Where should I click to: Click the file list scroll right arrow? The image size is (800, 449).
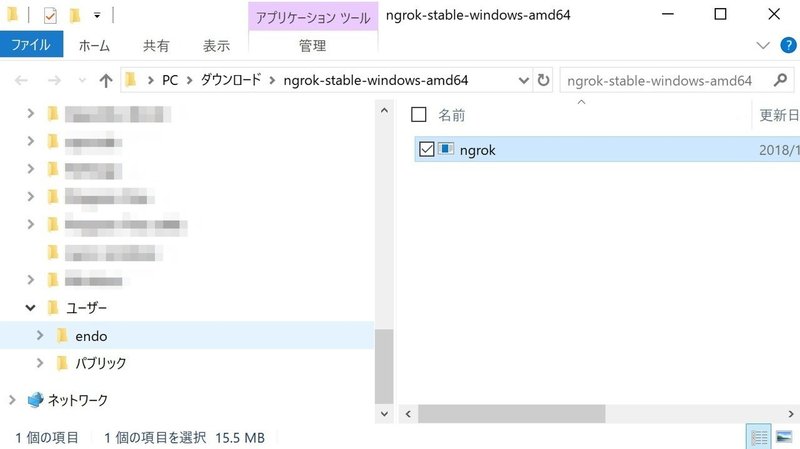tap(791, 414)
